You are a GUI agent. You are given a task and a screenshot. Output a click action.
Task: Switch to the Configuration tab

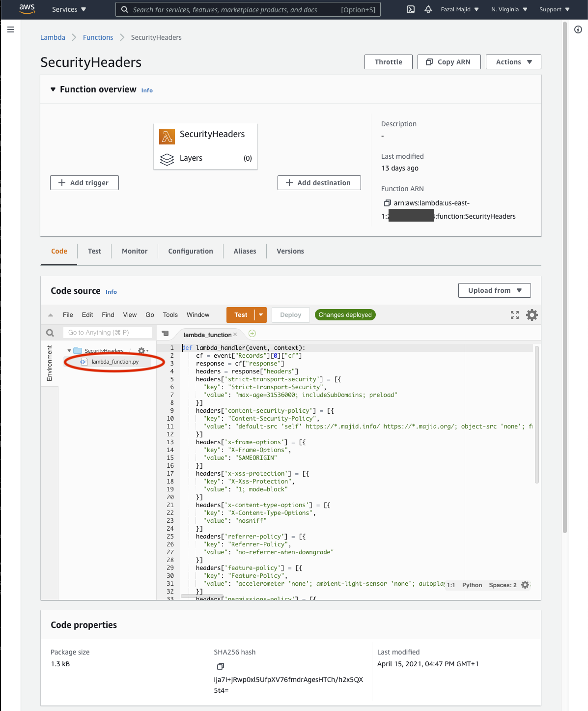coord(191,251)
